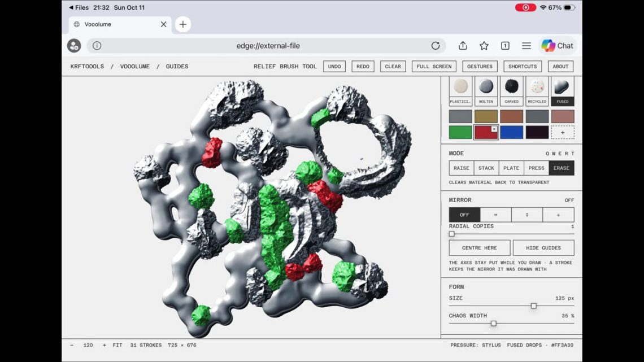
Task: Close the Vooolume tab
Action: (x=163, y=24)
